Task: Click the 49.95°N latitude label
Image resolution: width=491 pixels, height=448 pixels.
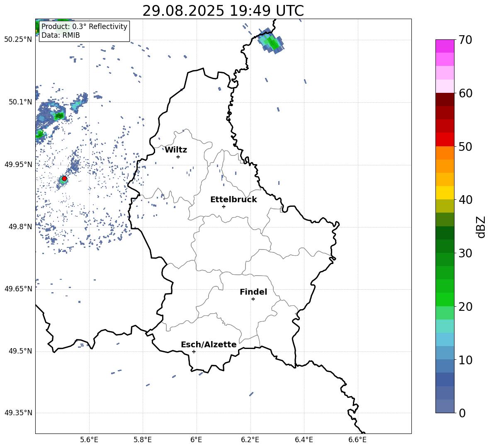Action: 18,164
